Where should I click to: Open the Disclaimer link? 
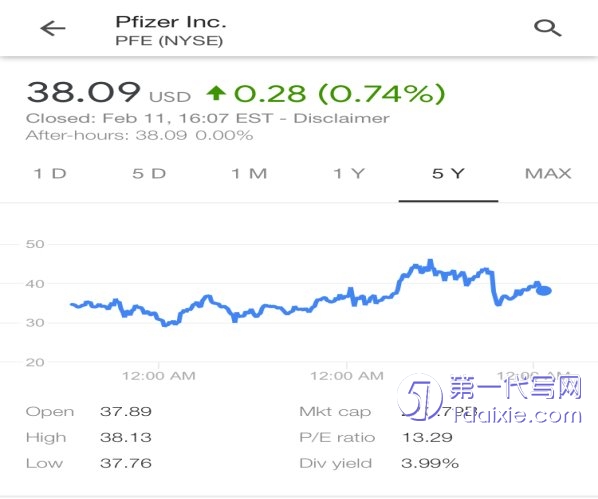click(341, 118)
